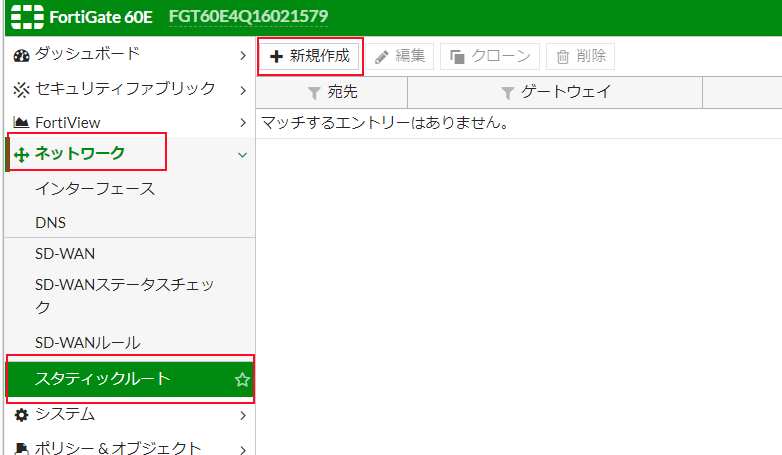Click the FortiView chart icon
The height and width of the screenshot is (455, 782).
click(21, 122)
